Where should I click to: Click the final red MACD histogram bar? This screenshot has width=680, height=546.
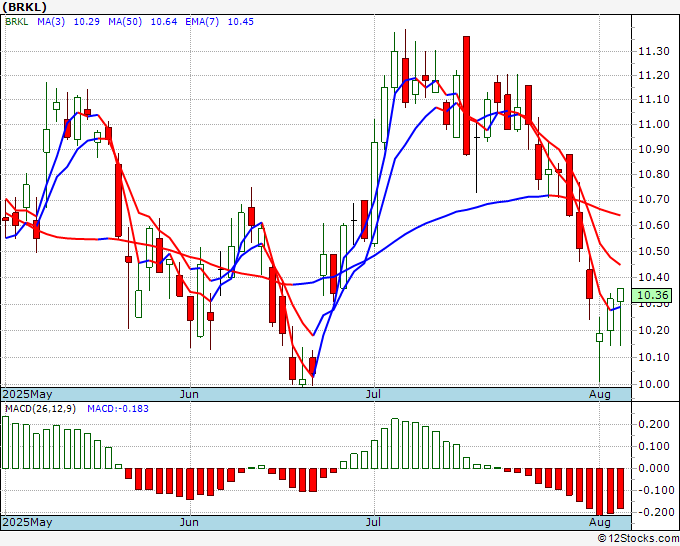click(x=620, y=488)
